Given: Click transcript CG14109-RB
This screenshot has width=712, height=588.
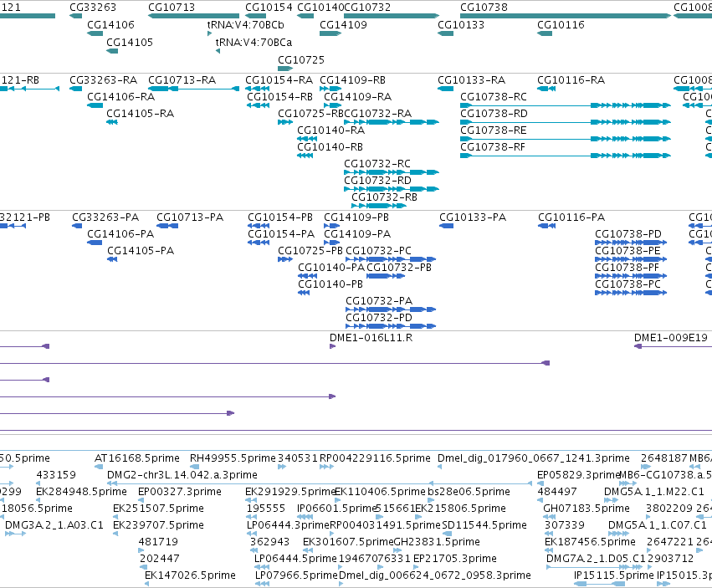Looking at the screenshot, I should [352, 80].
